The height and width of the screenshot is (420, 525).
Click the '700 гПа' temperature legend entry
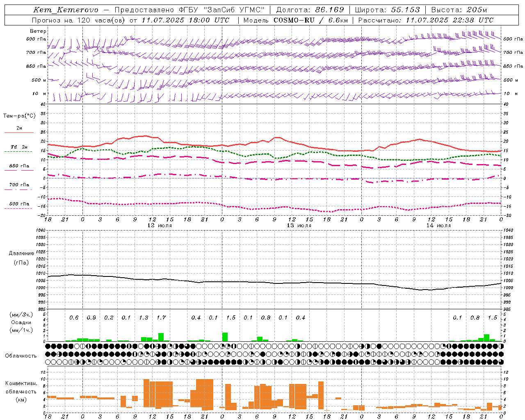click(19, 185)
